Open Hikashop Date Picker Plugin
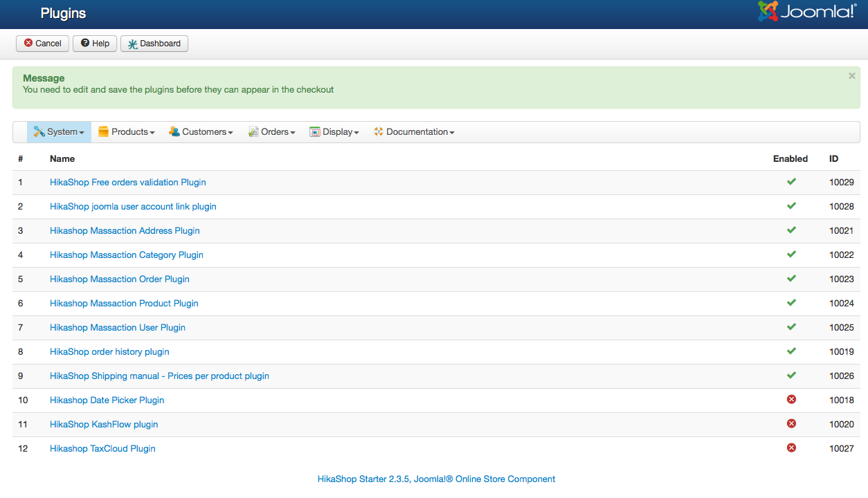Screen dimensions: 868x498 coord(107,400)
